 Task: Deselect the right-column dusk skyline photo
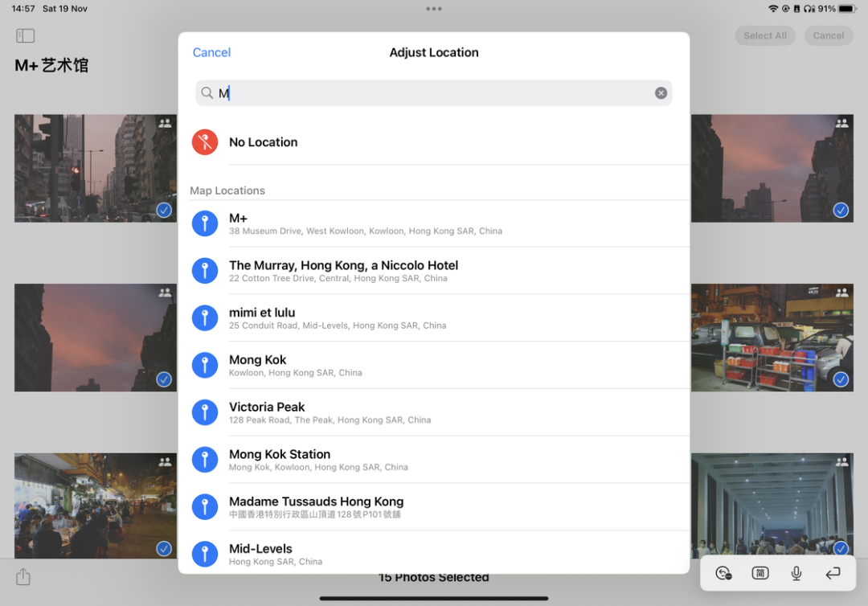click(x=841, y=211)
